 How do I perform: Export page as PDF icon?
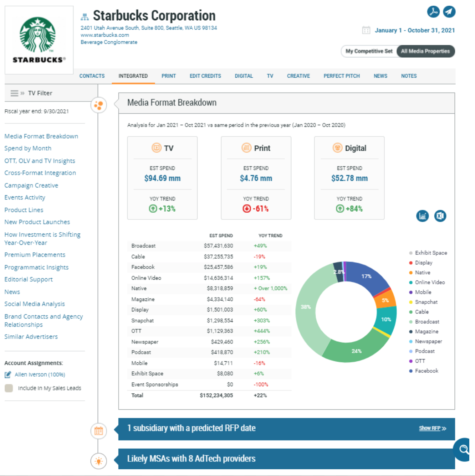433,11
